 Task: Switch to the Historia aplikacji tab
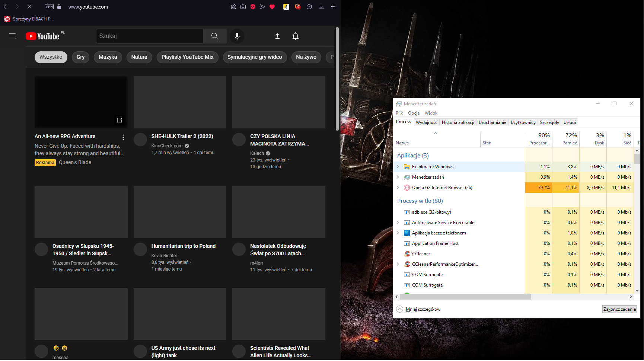[x=458, y=122]
